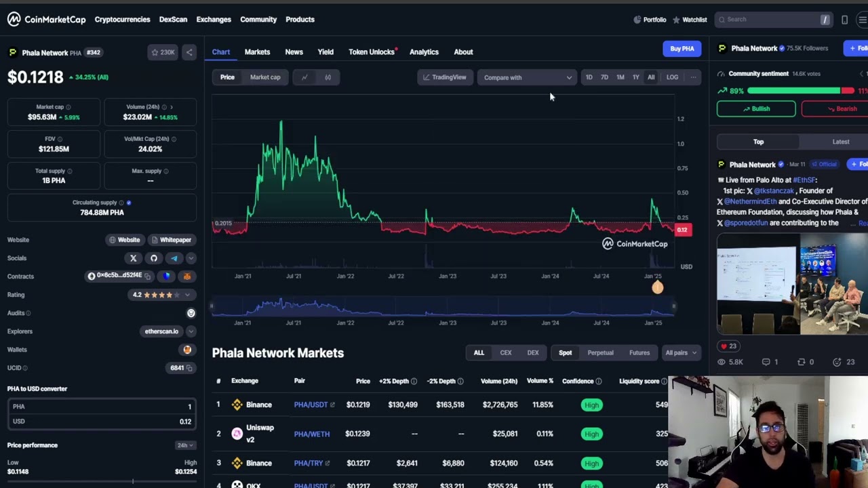Switch to the Markets tab

257,52
